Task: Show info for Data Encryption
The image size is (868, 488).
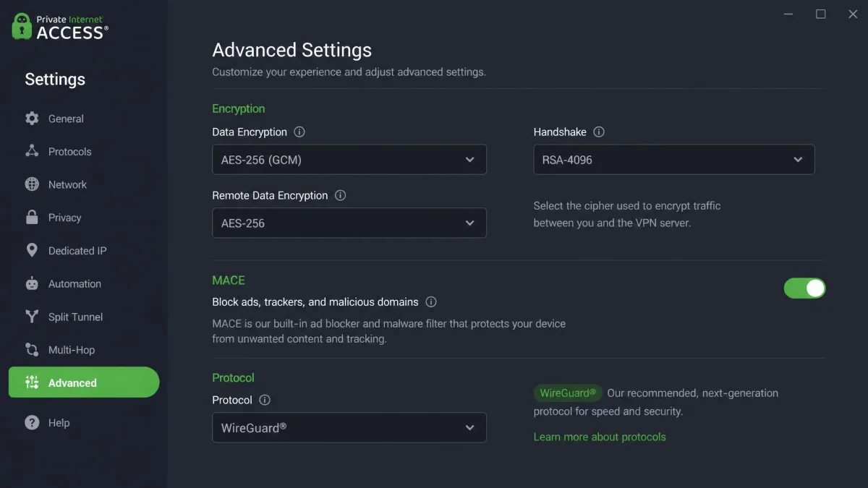Action: (299, 132)
